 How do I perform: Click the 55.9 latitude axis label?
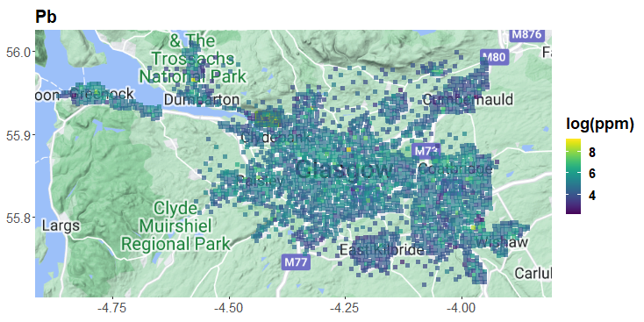[19, 135]
